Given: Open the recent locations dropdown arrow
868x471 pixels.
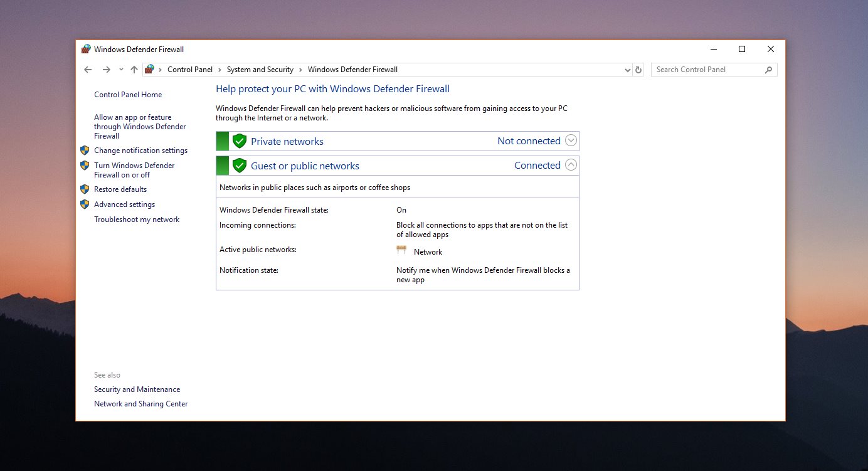Looking at the screenshot, I should 121,70.
